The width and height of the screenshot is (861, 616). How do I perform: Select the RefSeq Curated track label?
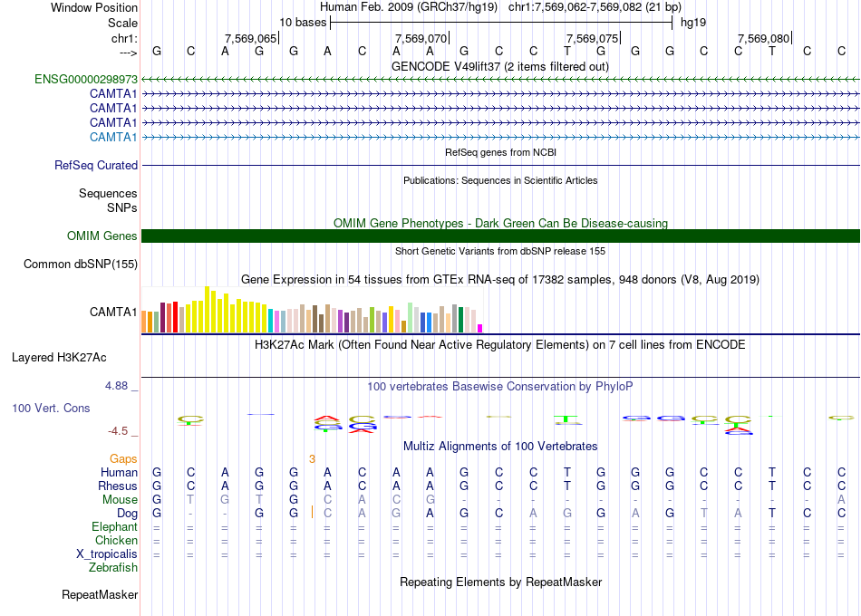[96, 166]
